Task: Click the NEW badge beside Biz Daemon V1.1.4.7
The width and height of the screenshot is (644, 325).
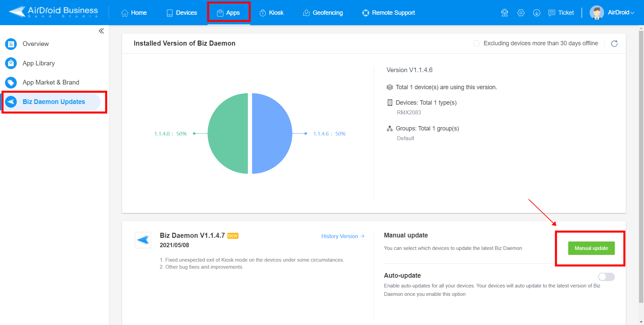Action: click(233, 236)
